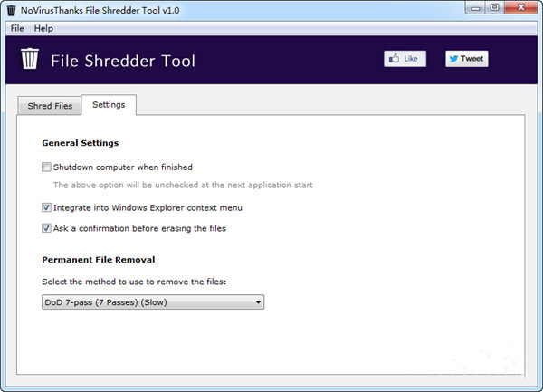Open the Help menu
The image size is (543, 392).
43,28
